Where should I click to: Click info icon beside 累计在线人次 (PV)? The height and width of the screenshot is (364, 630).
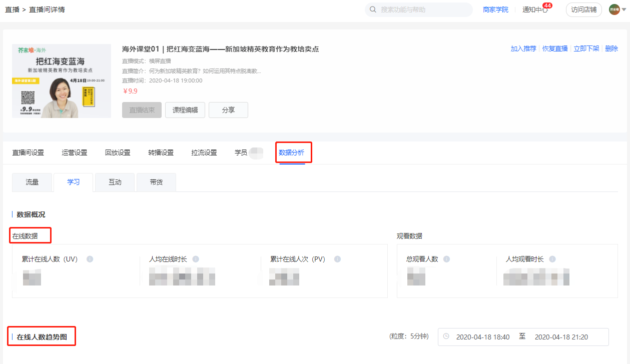pos(337,259)
